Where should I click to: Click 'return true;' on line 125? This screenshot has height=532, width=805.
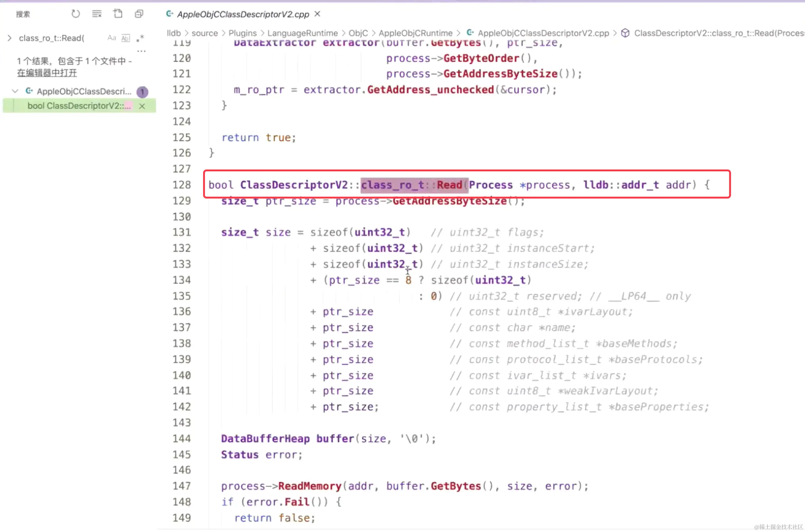tap(259, 137)
